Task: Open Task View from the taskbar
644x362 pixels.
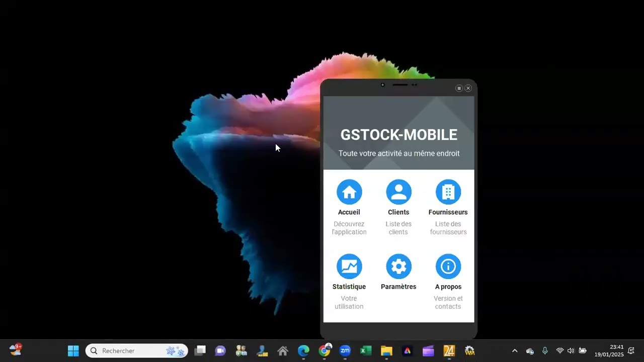Action: click(200, 350)
